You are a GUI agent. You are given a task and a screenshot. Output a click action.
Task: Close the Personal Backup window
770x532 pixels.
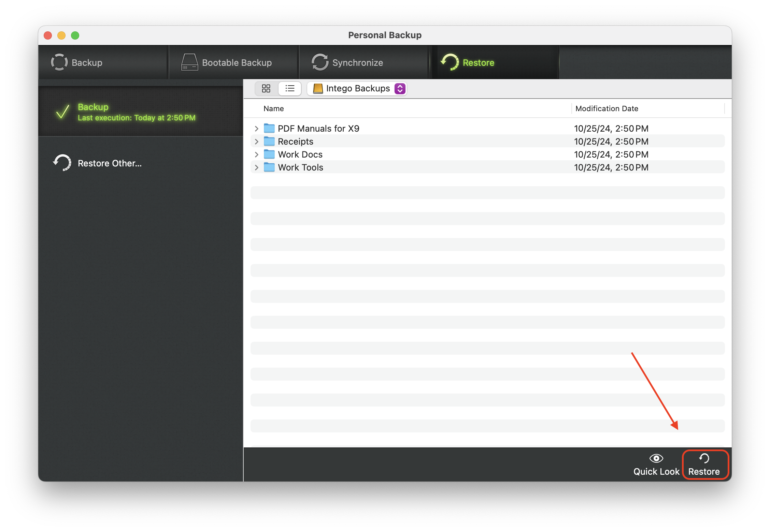point(48,35)
